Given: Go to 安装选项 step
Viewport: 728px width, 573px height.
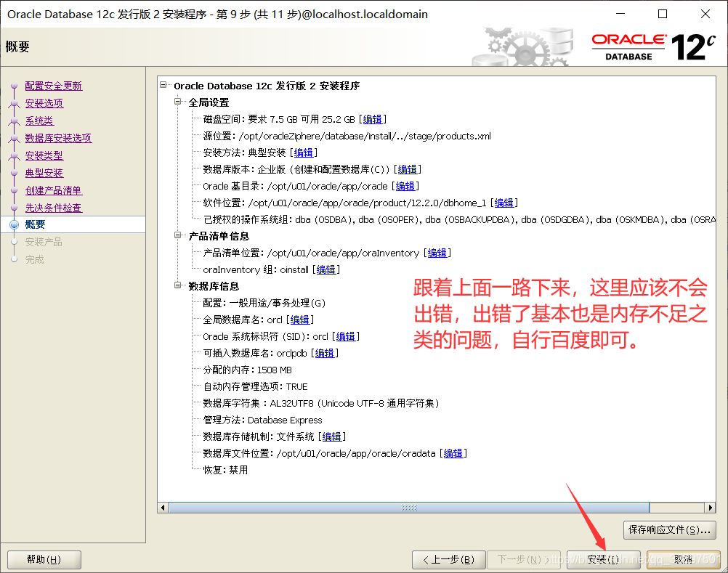Looking at the screenshot, I should coord(44,103).
